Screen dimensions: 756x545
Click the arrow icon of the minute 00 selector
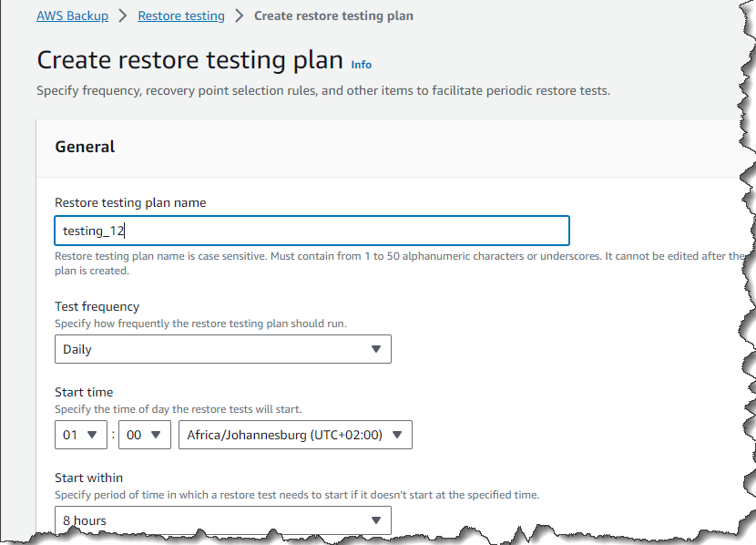click(155, 435)
